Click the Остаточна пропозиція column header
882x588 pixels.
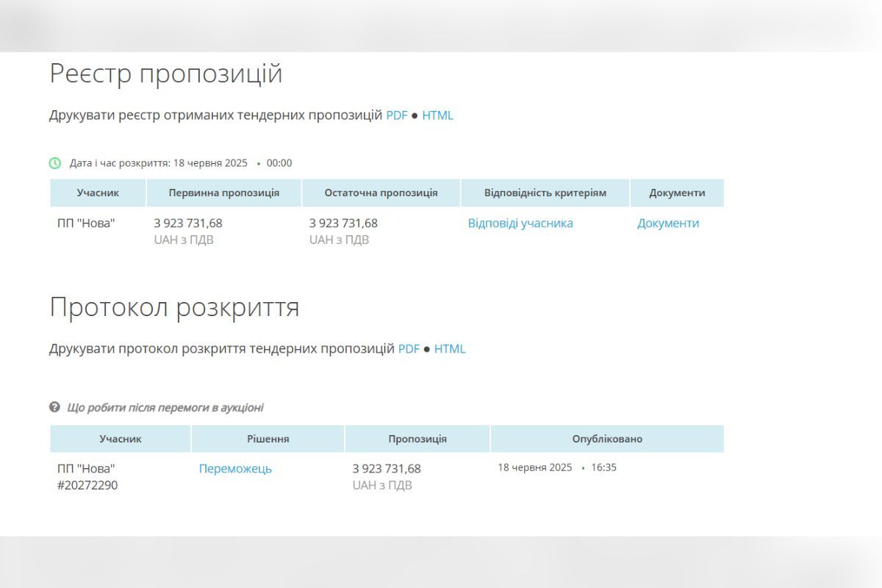click(x=381, y=192)
